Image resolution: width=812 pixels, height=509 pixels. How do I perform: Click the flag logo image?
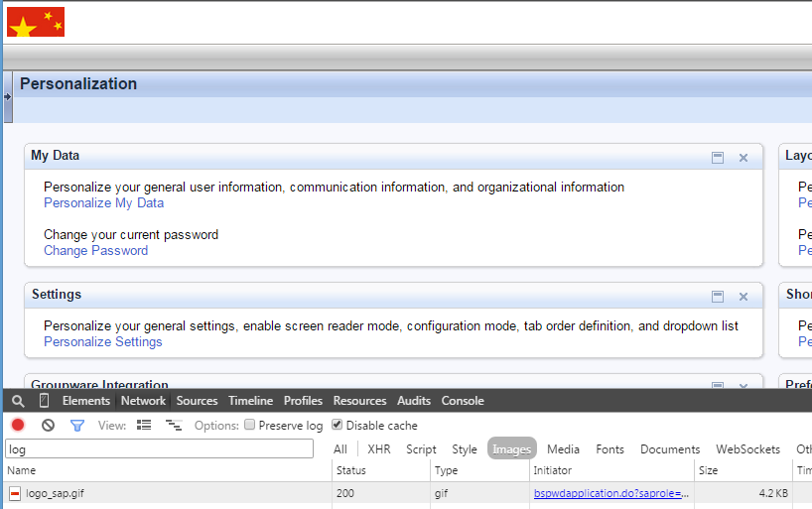click(36, 22)
